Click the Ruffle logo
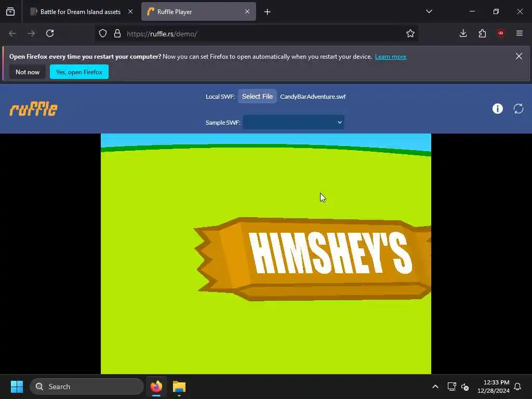This screenshot has width=532, height=399. pyautogui.click(x=34, y=109)
